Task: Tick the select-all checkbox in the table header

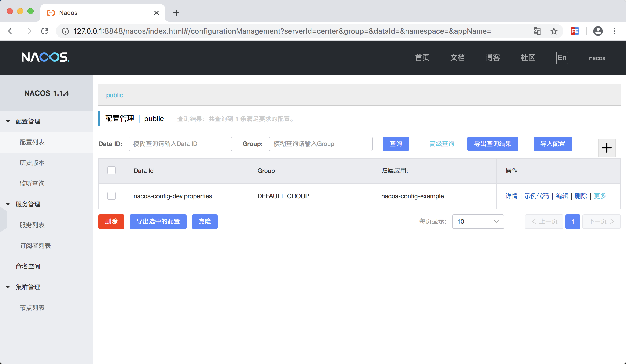Action: click(111, 170)
